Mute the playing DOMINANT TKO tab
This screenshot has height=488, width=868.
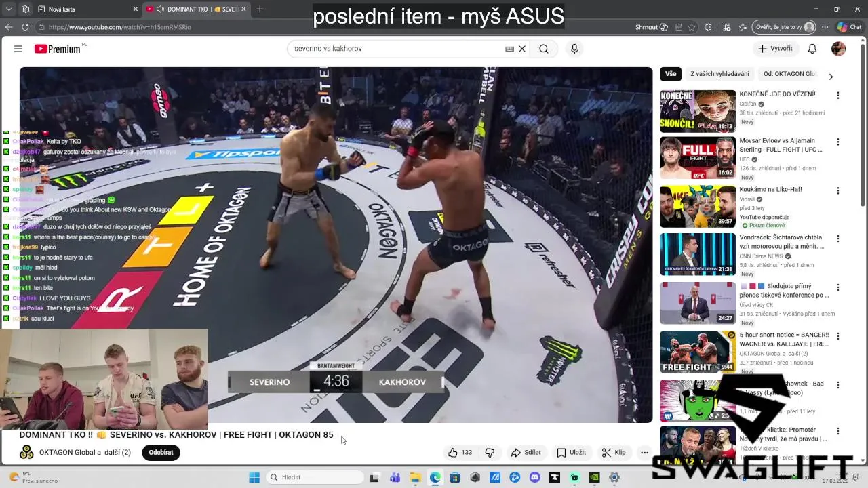(160, 9)
